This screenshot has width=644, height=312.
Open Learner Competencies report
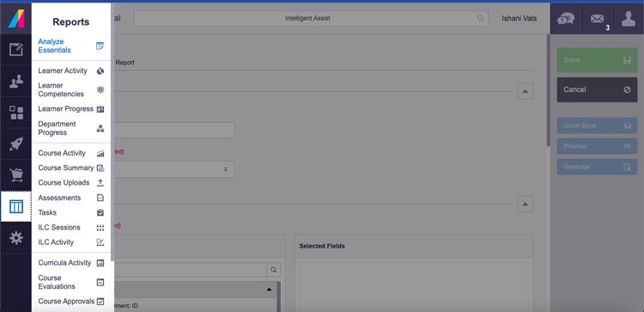(x=70, y=89)
